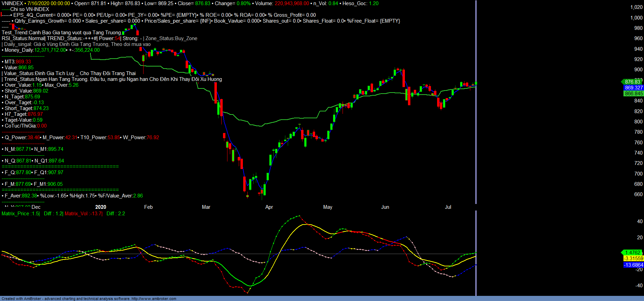Click the green 876.83 last price label

(x=632, y=82)
